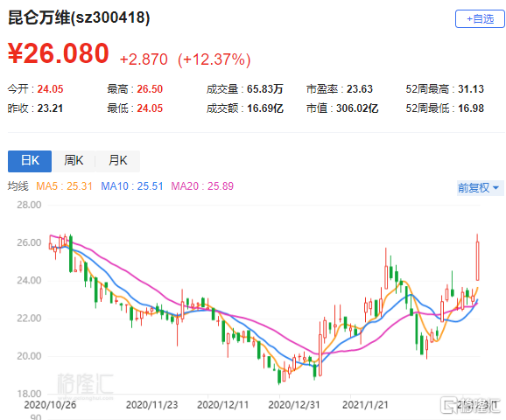Click the MA20 : 25.89 indicator
Screen dimensions: 506x420
[202, 186]
